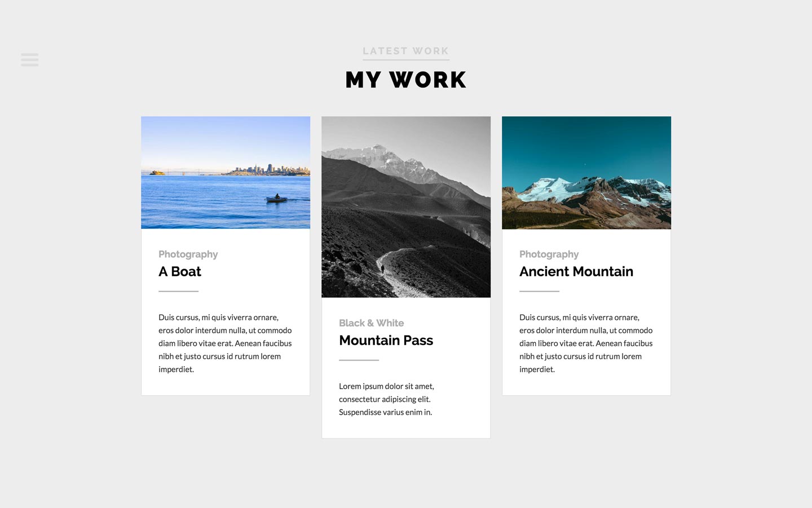Select 'Photography' category above A Boat

tap(188, 254)
